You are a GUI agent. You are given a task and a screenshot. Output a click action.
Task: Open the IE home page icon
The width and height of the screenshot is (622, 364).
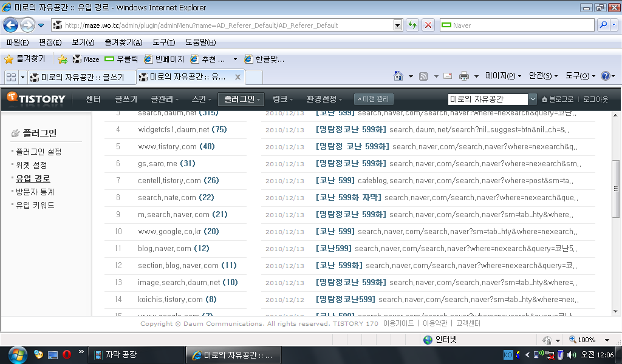(398, 76)
